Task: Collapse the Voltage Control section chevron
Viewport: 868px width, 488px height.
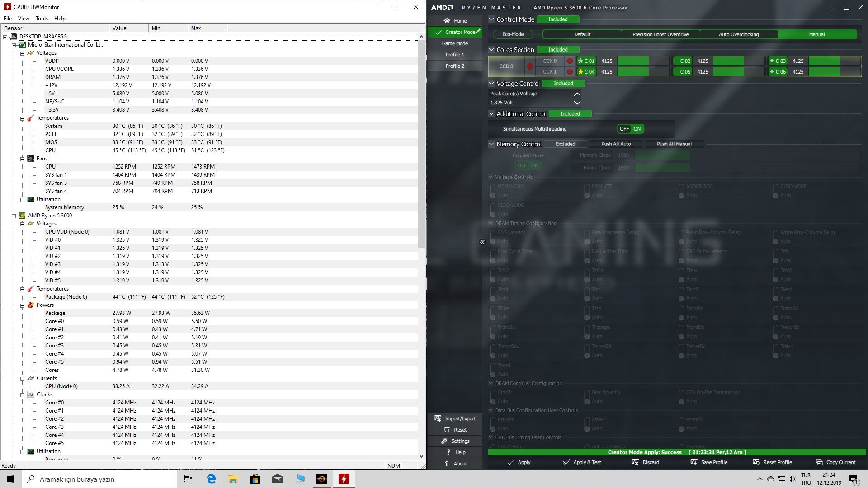Action: (x=491, y=84)
